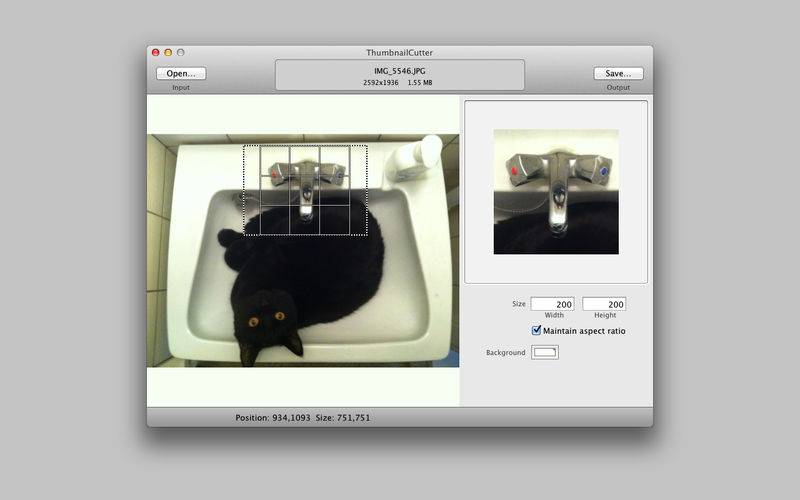Click the white soap bottle in photo
This screenshot has width=800, height=500.
tap(413, 158)
